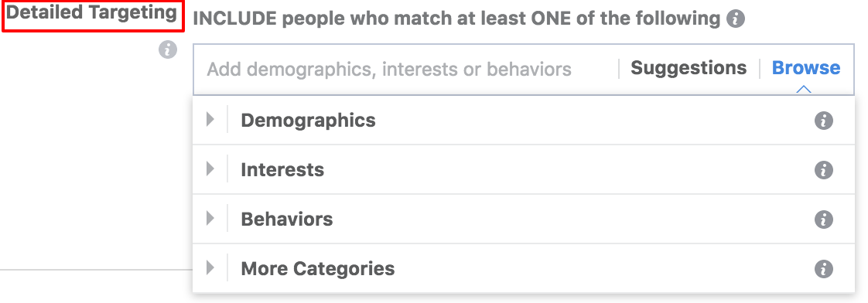Select the Interests category name
The width and height of the screenshot is (868, 303).
click(x=282, y=169)
